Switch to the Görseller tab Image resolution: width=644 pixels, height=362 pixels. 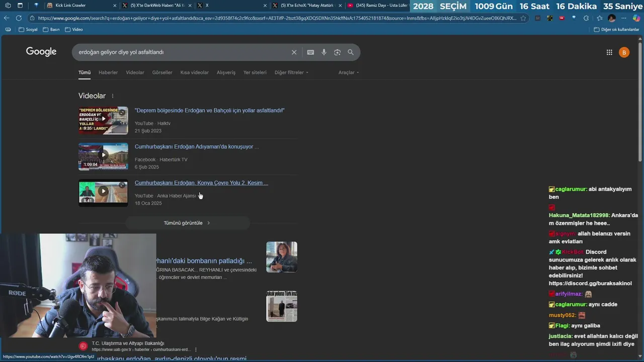pyautogui.click(x=162, y=72)
